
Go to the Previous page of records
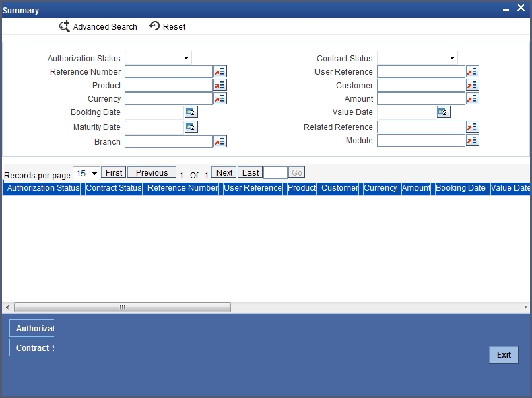point(152,172)
